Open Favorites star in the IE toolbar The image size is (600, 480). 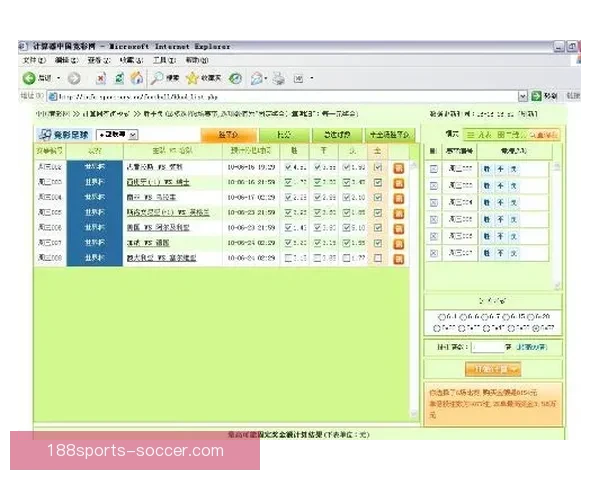tap(192, 78)
